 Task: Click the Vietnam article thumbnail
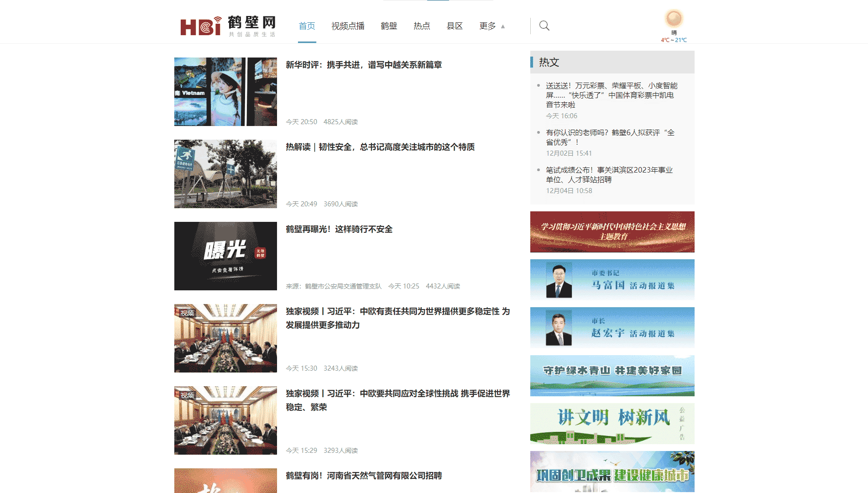pyautogui.click(x=225, y=92)
